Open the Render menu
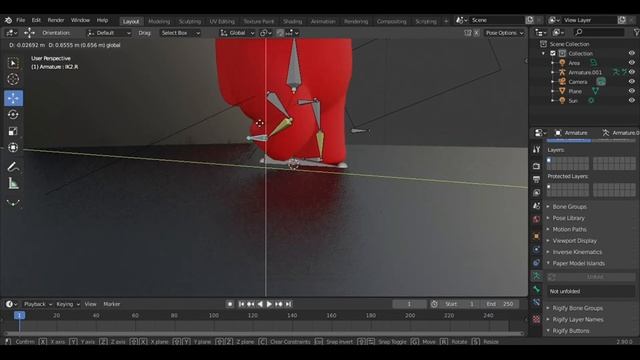Screen dimensions: 640x360 [x=56, y=20]
